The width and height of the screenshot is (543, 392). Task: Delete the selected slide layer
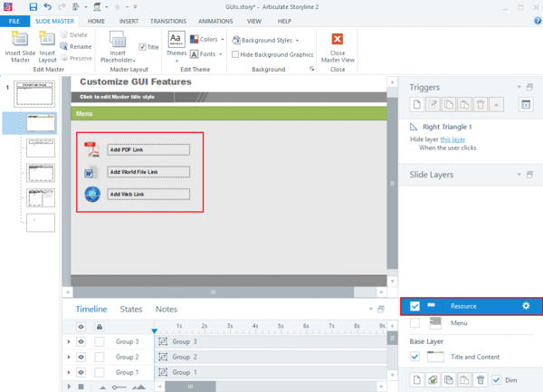[481, 380]
